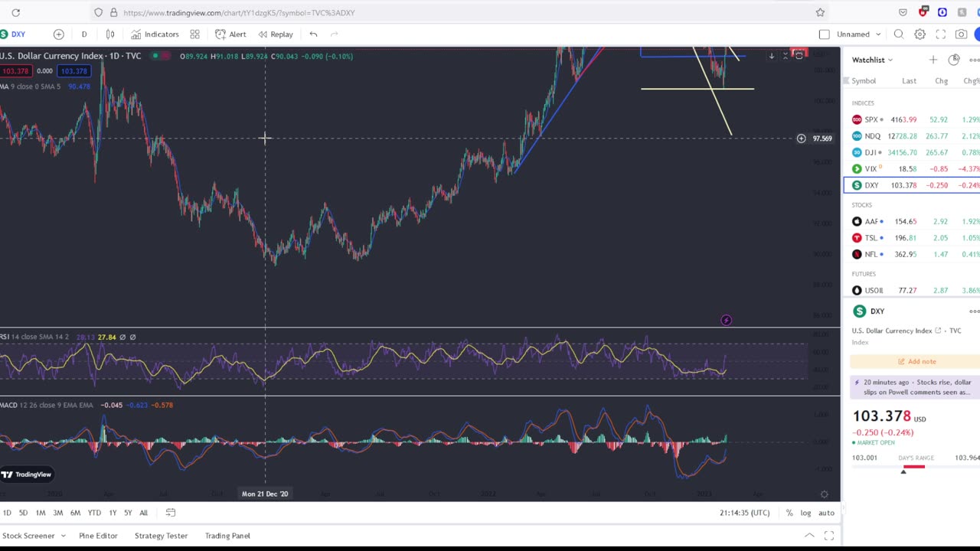Collapse the STOCKS watchlist section

coord(862,205)
